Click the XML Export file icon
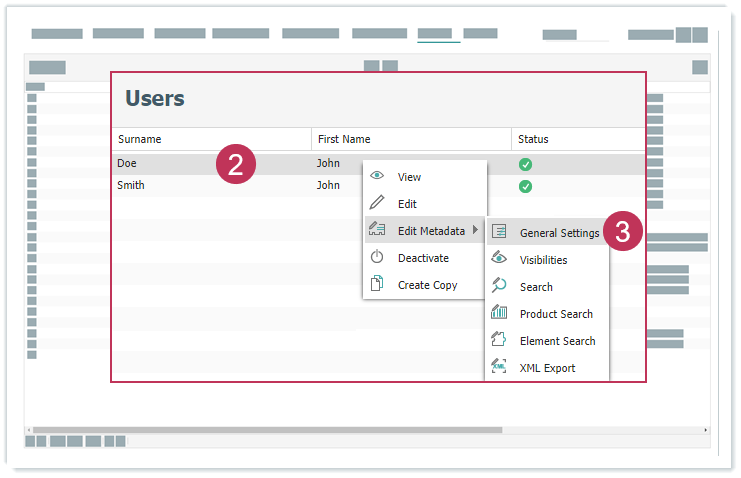The height and width of the screenshot is (478, 741). (x=499, y=367)
